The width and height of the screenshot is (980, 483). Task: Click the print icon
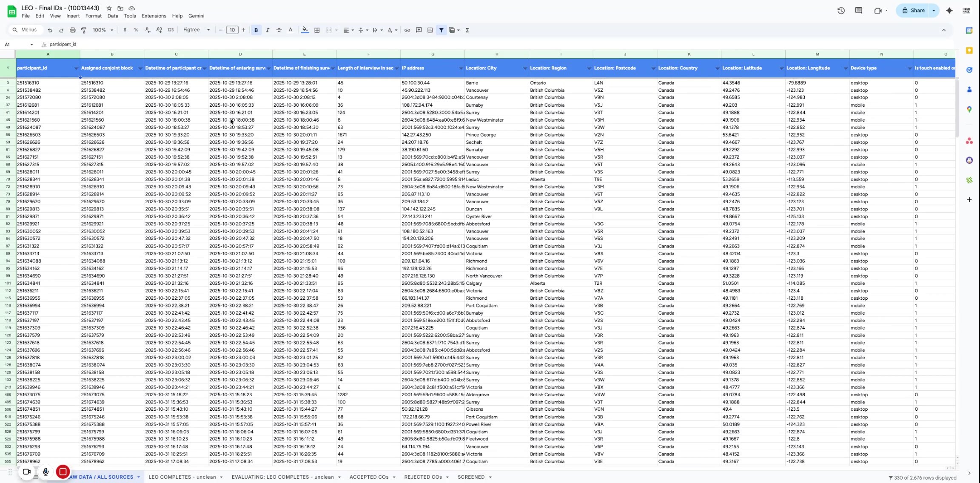click(x=73, y=30)
